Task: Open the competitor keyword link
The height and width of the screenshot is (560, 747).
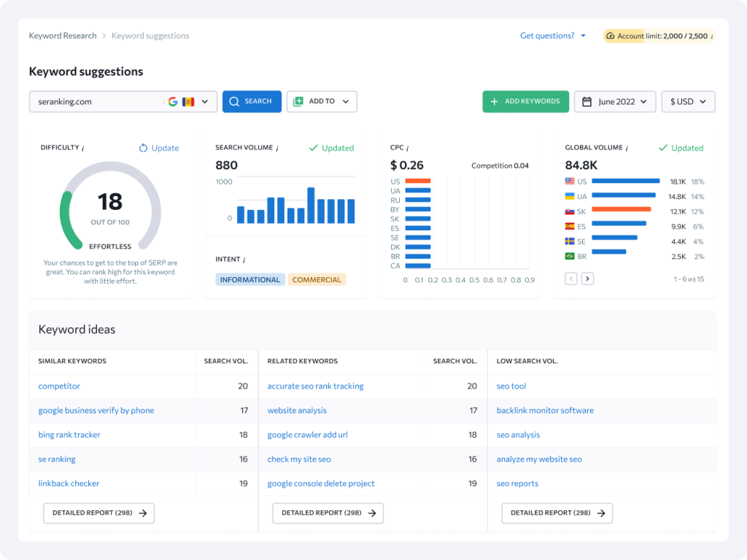Action: click(x=59, y=386)
